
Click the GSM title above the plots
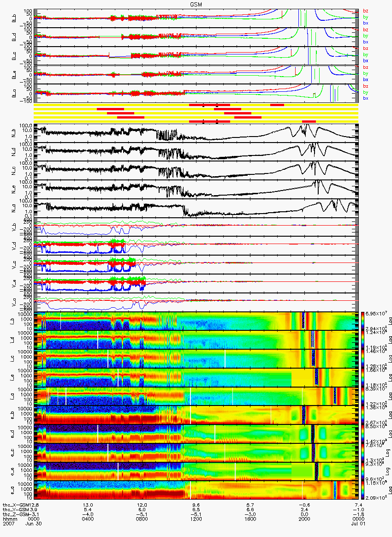[196, 5]
